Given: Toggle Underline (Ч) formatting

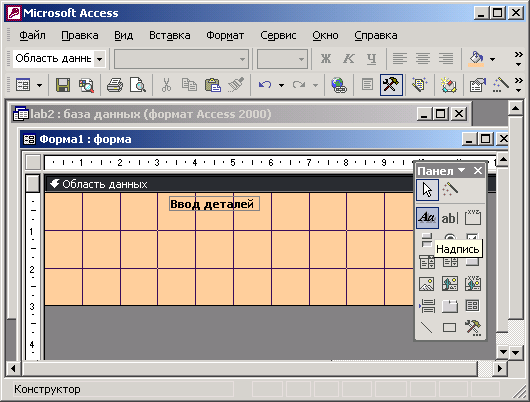Looking at the screenshot, I should point(371,59).
